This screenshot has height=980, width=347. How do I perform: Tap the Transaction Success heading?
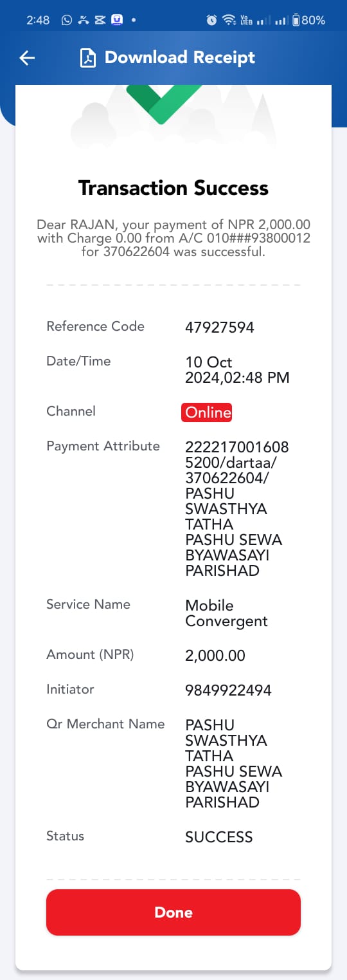point(173,188)
